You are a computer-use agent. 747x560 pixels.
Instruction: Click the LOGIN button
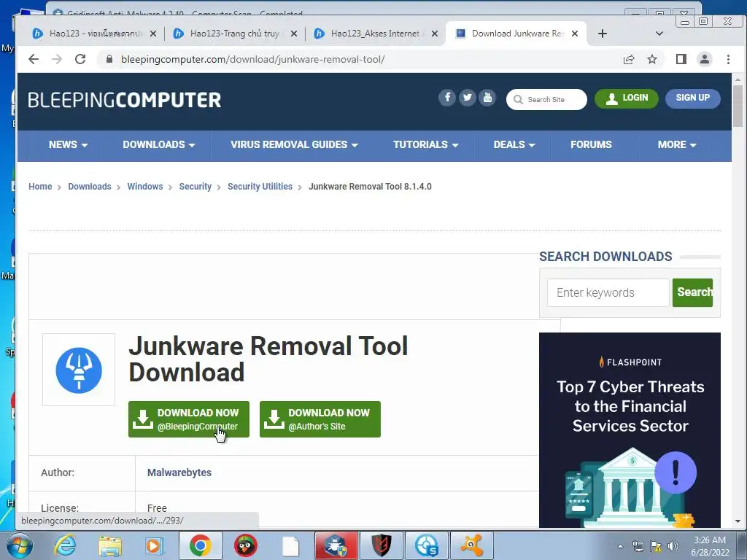[x=627, y=98]
